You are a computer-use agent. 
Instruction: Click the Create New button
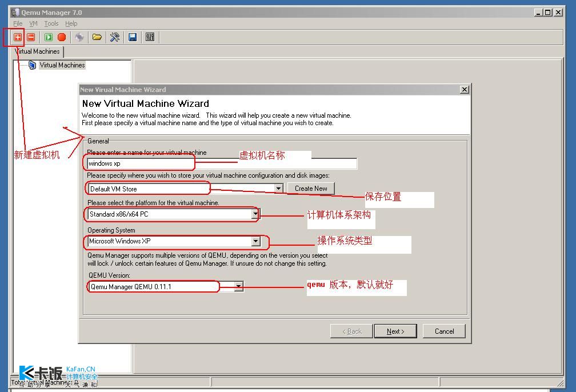click(311, 189)
